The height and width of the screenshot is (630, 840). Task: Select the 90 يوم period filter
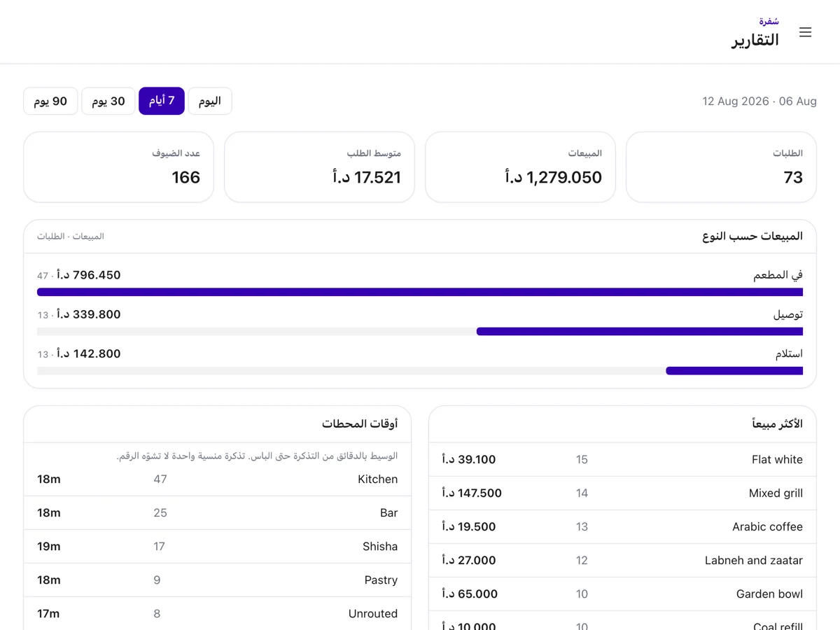(50, 101)
